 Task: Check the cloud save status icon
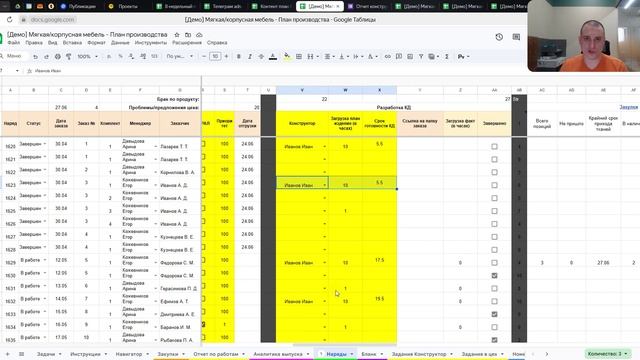click(x=199, y=35)
